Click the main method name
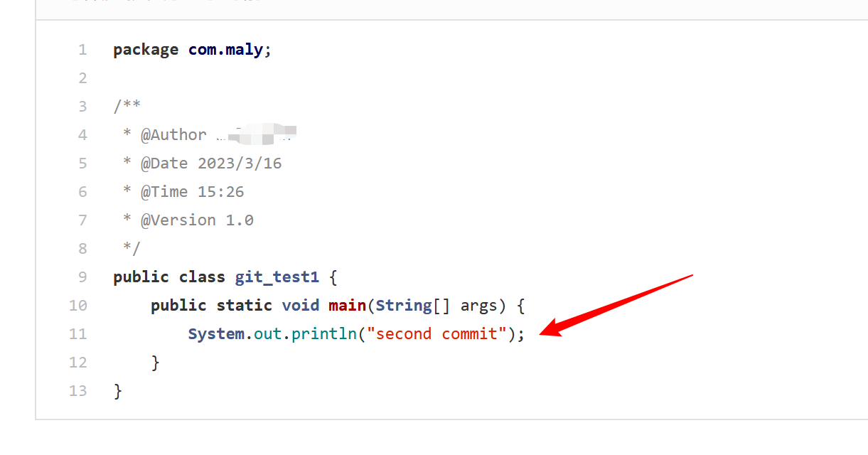Viewport: 868px width, 455px height. [347, 306]
